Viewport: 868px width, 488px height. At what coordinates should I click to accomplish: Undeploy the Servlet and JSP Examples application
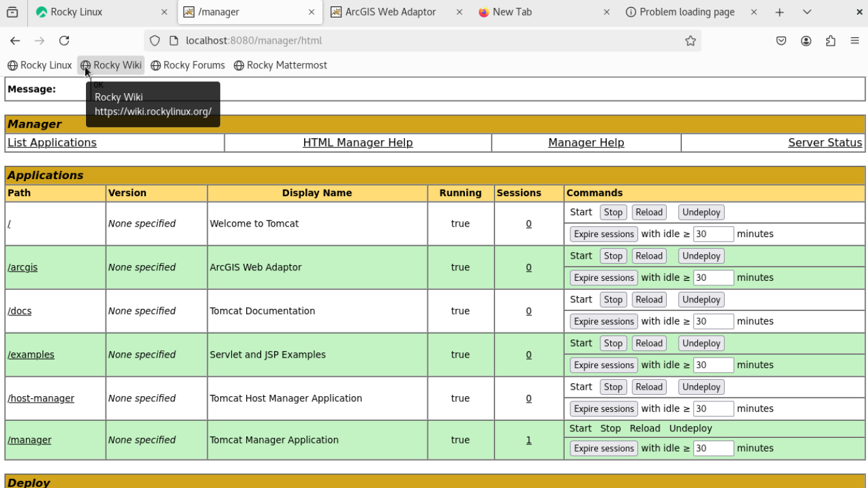point(701,343)
